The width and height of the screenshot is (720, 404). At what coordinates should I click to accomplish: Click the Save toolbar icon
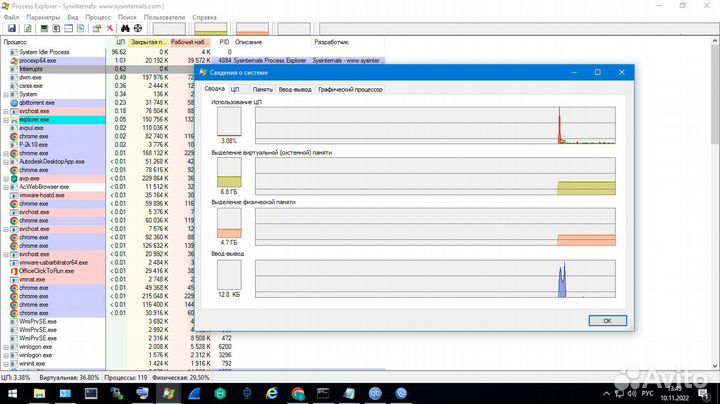click(x=12, y=28)
